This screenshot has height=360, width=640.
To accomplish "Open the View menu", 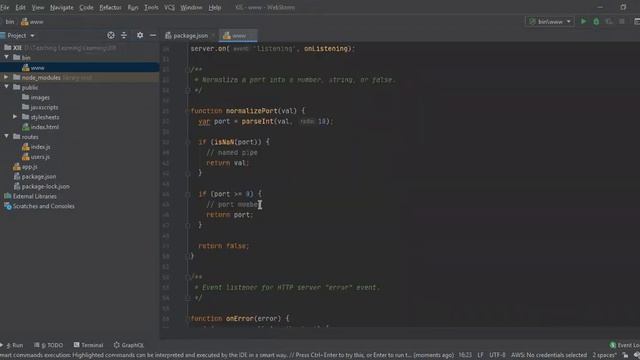I will [38, 7].
